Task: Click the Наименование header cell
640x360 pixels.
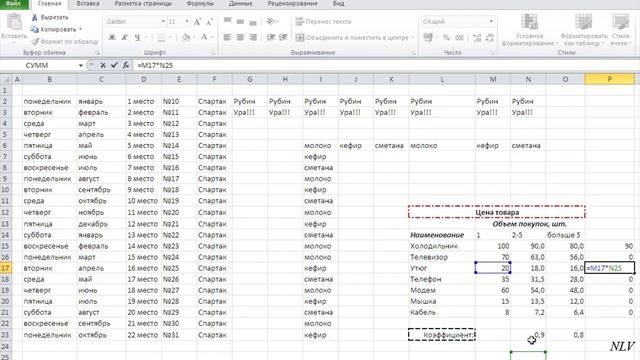Action: pos(442,235)
